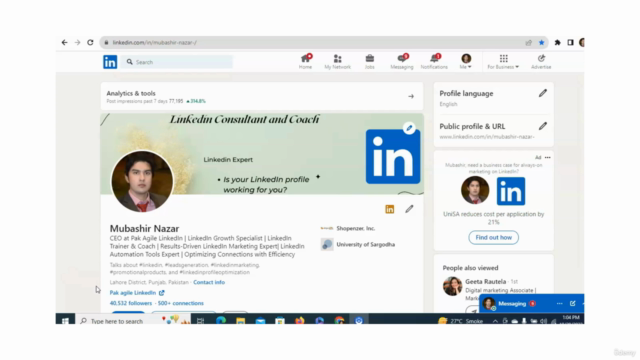Click Geeta Rautela's profile photo
This screenshot has width=640, height=360.
(x=452, y=286)
